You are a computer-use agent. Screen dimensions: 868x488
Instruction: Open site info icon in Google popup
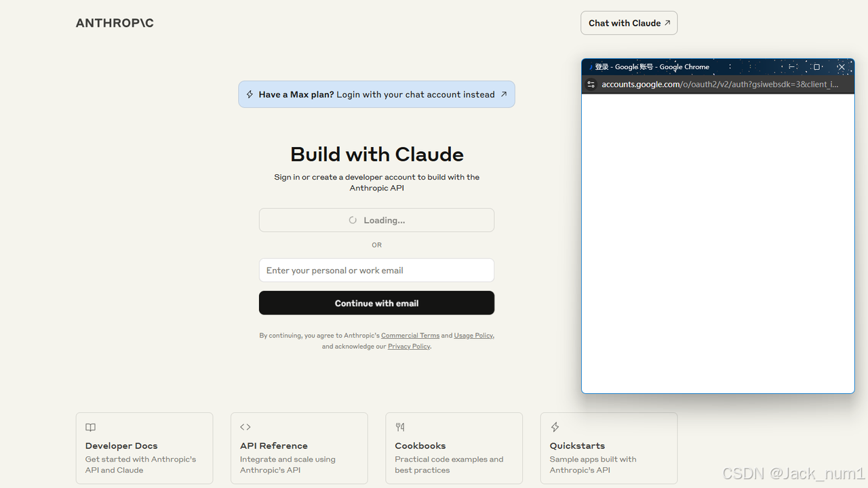coord(591,85)
